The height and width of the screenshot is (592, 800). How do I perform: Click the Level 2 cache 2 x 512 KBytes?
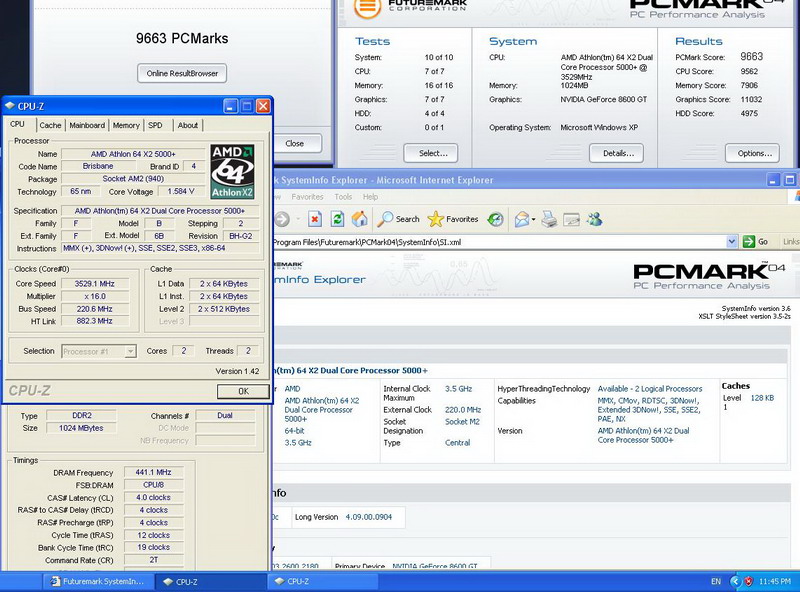pos(223,309)
